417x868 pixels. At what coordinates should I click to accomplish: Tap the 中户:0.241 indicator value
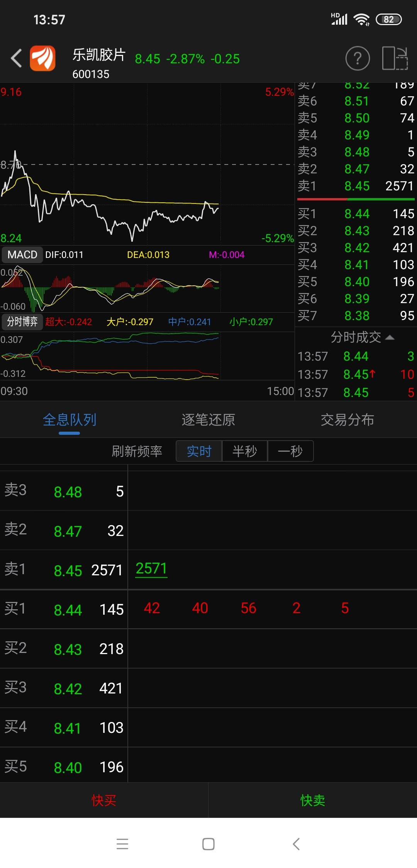click(190, 322)
